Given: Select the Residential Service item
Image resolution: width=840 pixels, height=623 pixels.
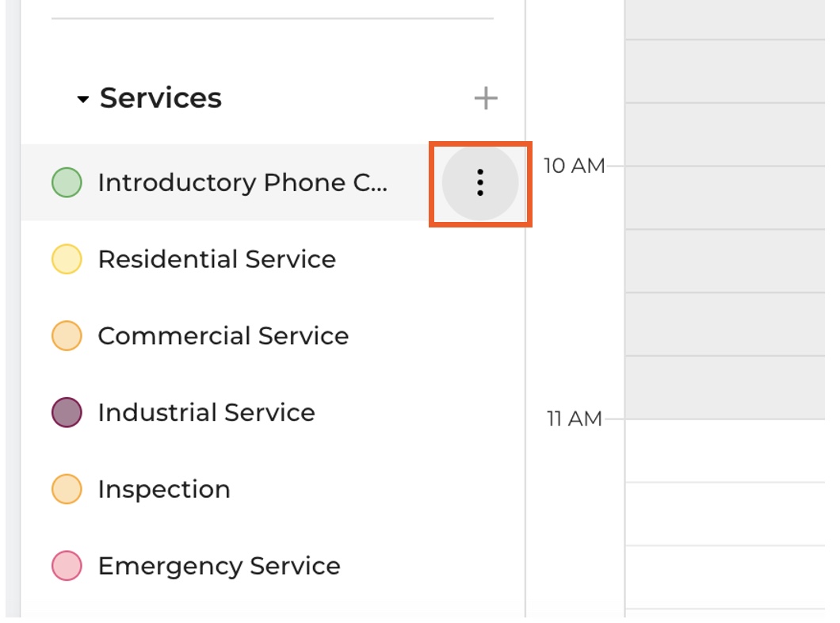Looking at the screenshot, I should click(x=216, y=260).
